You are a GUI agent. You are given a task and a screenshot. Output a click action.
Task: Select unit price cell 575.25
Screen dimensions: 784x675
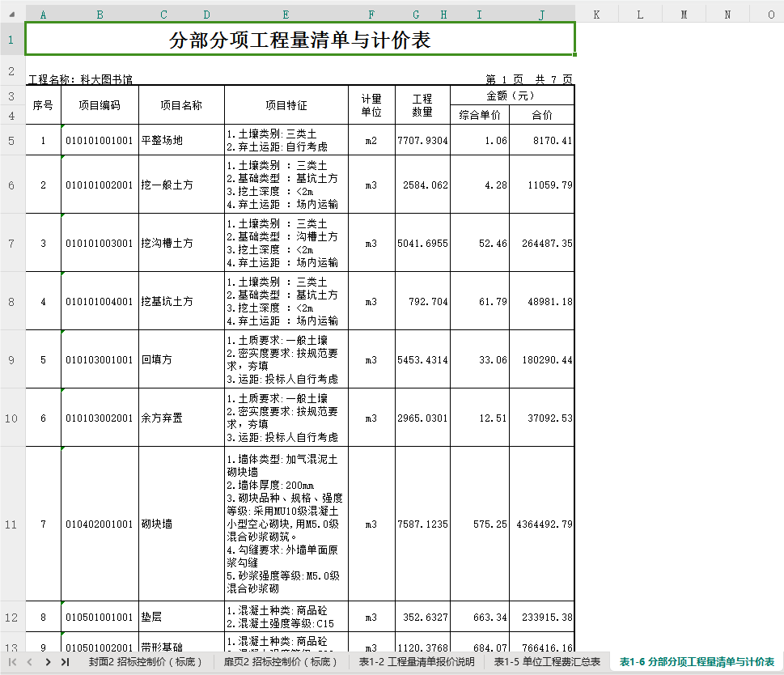(x=480, y=524)
